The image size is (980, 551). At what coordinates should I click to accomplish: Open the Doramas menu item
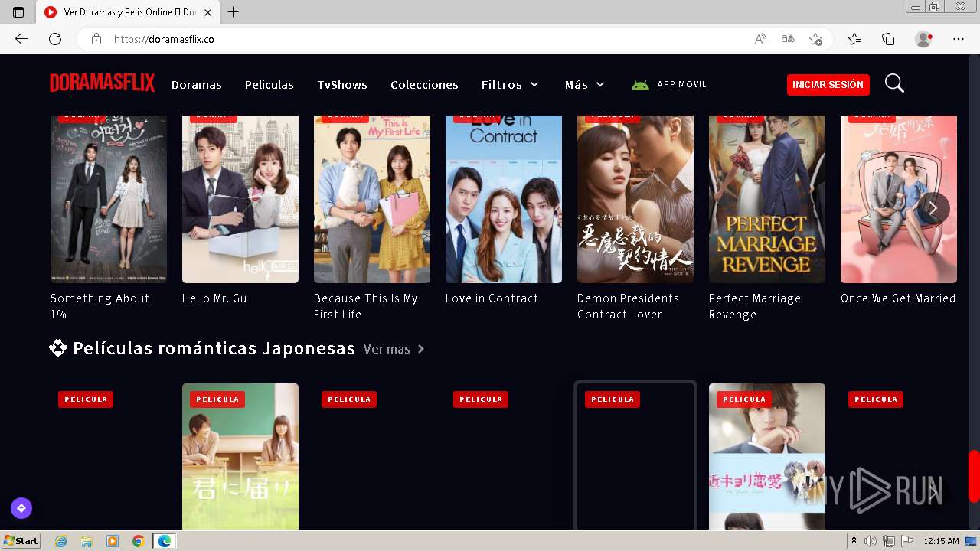[x=197, y=85]
